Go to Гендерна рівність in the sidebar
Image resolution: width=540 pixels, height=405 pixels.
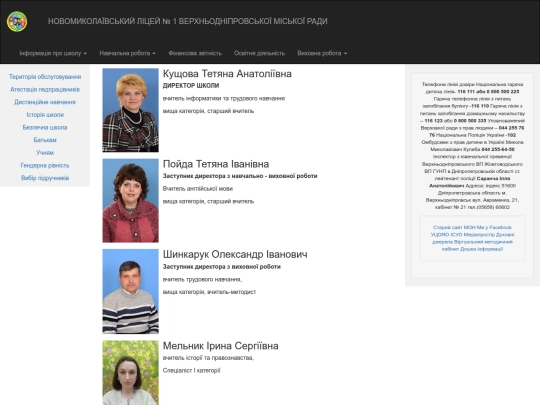[x=45, y=165]
